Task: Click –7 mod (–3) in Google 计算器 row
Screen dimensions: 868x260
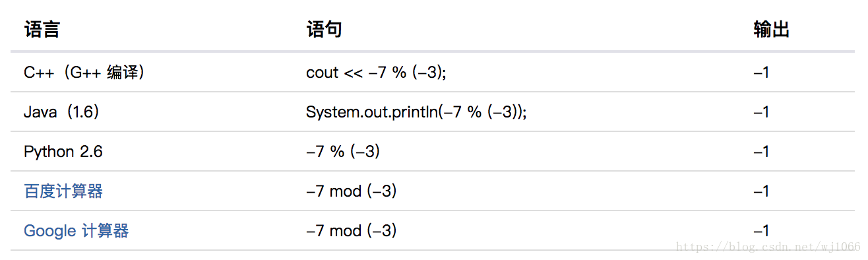Action: (x=352, y=231)
